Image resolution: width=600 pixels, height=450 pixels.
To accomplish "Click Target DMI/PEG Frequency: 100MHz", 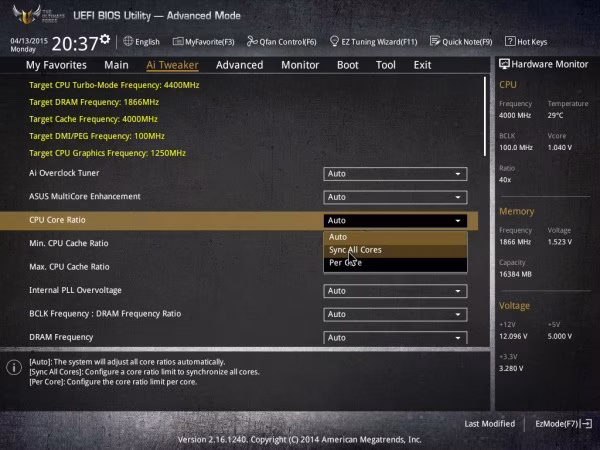I will point(97,136).
